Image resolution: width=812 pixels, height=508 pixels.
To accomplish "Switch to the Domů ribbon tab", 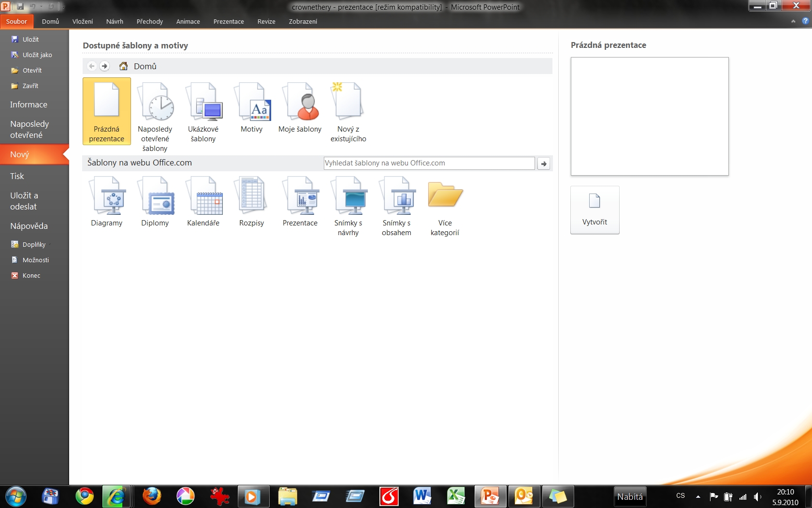I will (50, 21).
